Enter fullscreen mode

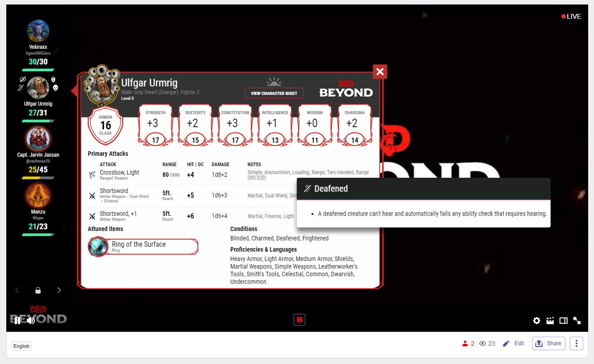pos(577,321)
